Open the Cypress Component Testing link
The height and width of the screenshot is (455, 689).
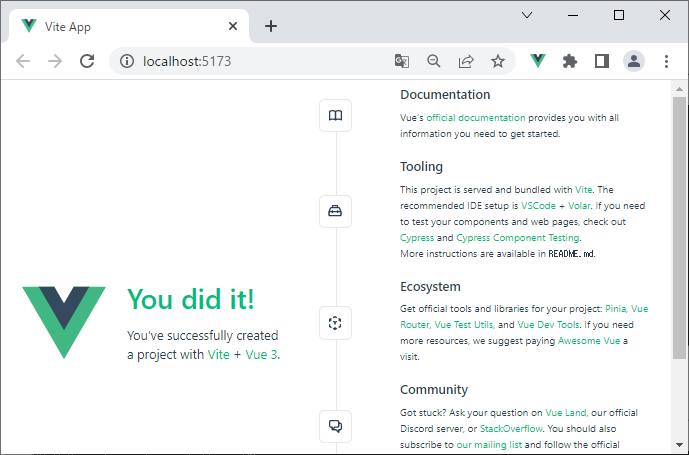(518, 238)
